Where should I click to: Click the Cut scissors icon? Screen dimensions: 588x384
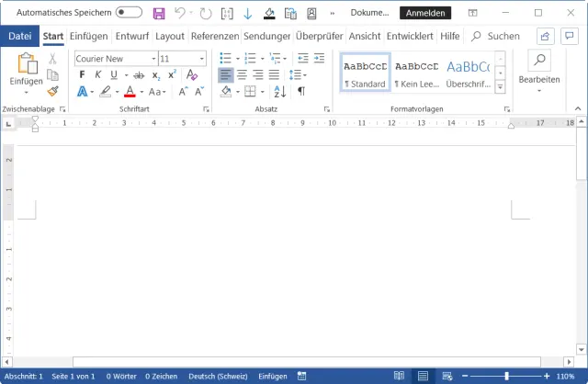53,58
